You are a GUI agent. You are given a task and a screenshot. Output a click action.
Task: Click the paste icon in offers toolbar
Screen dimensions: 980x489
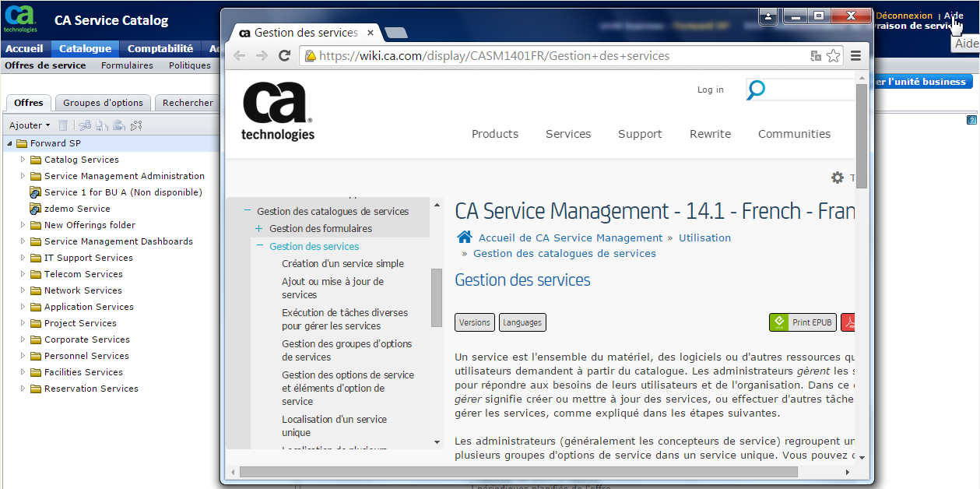[x=119, y=125]
